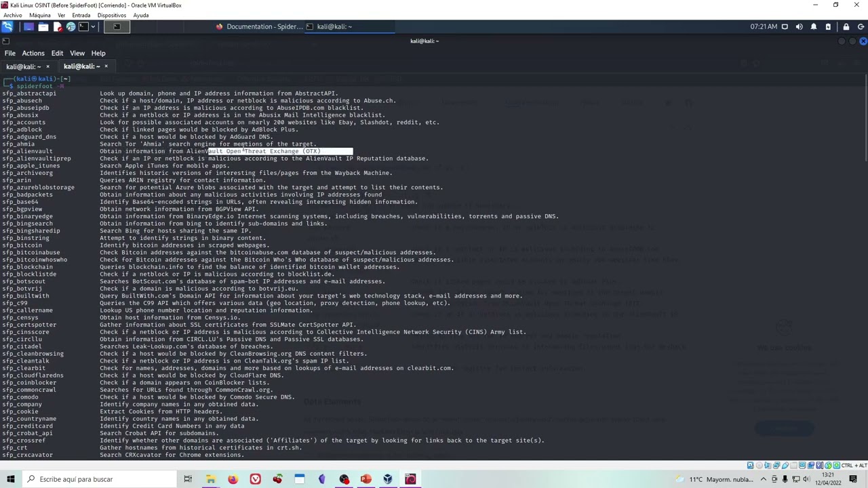
Task: Open the terminal Edit menu
Action: pos(57,53)
